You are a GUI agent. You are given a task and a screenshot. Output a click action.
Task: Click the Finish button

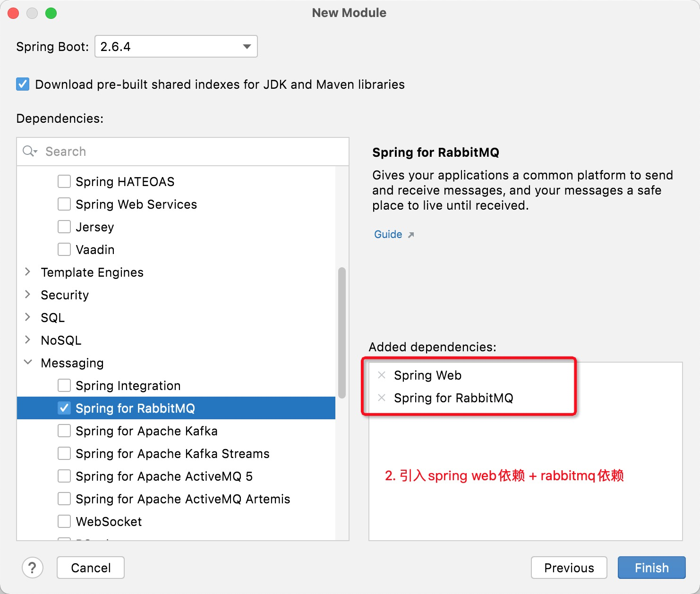coord(651,568)
